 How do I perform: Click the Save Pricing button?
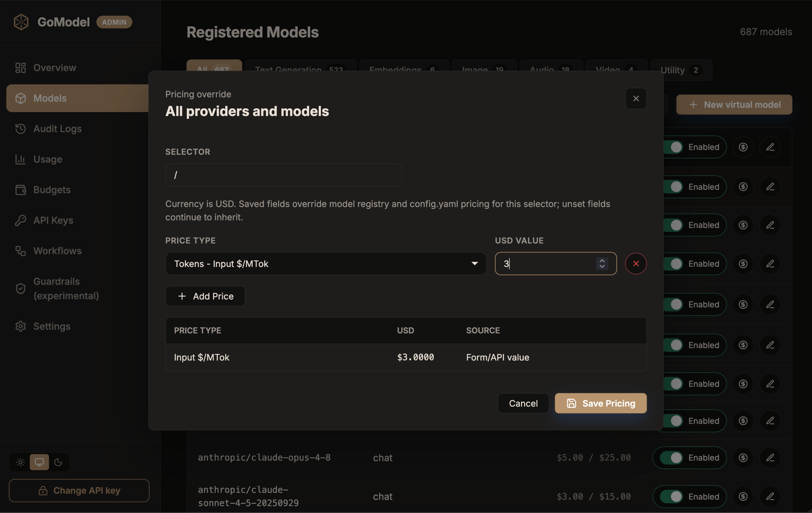click(600, 403)
